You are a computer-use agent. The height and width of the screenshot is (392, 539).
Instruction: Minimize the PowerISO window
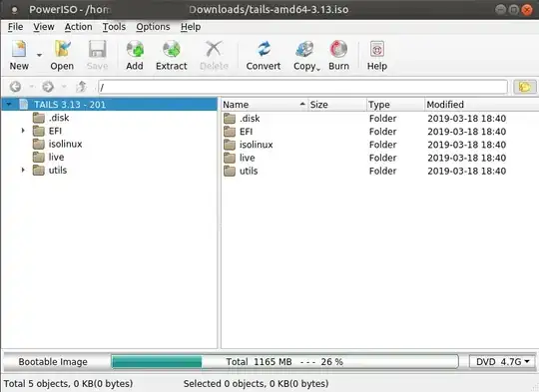pyautogui.click(x=500, y=10)
